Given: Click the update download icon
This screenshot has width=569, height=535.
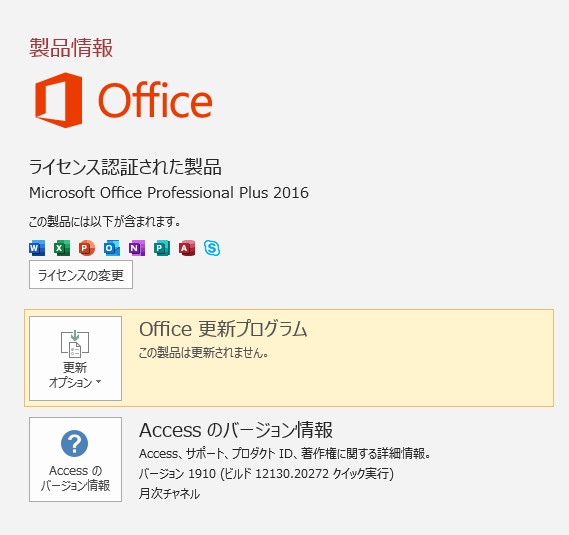Looking at the screenshot, I should pos(75,344).
